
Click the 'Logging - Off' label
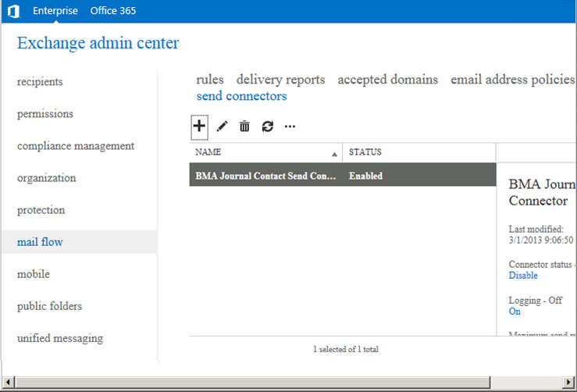pos(536,301)
